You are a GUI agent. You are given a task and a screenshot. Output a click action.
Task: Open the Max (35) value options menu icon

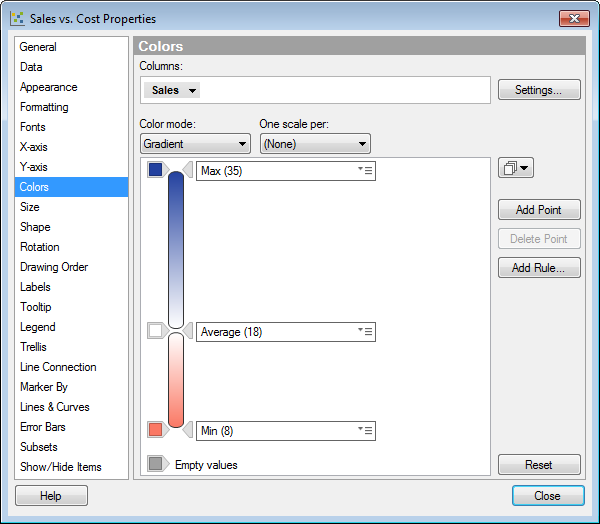click(x=365, y=170)
